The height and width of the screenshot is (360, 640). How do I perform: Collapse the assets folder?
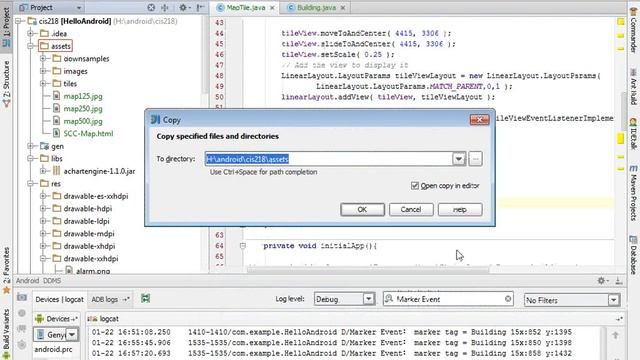coord(31,46)
